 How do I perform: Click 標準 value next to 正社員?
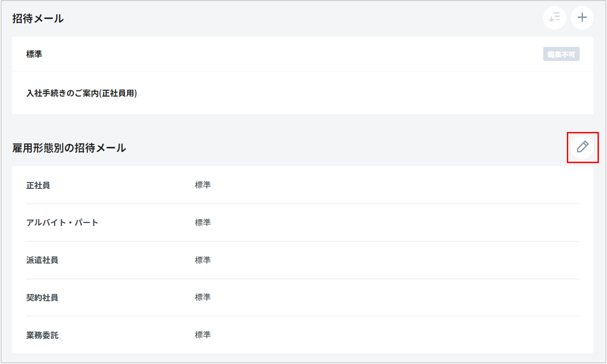202,185
